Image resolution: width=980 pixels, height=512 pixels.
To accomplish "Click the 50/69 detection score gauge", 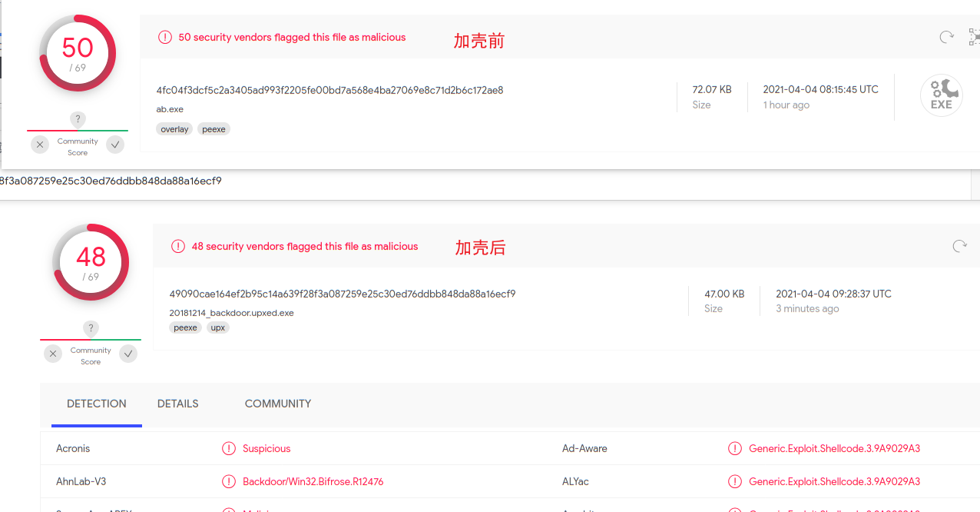I will point(78,54).
